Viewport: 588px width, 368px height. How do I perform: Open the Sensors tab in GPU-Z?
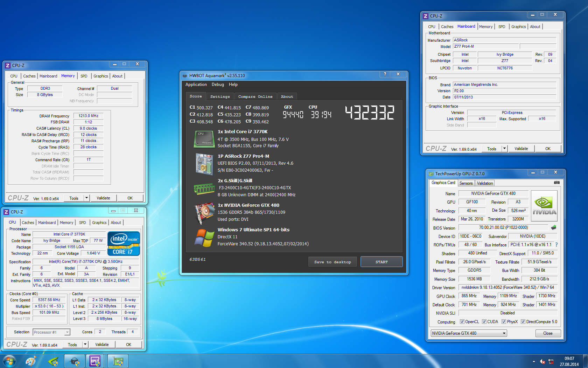pyautogui.click(x=466, y=183)
